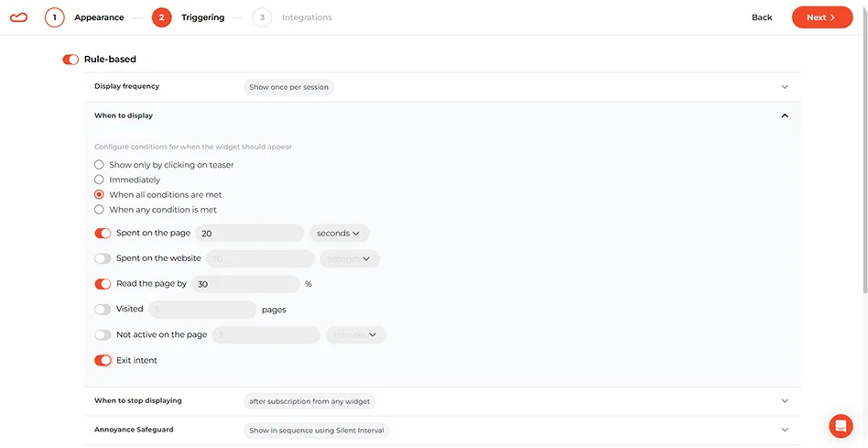Click the step 3 circle icon

click(x=262, y=17)
